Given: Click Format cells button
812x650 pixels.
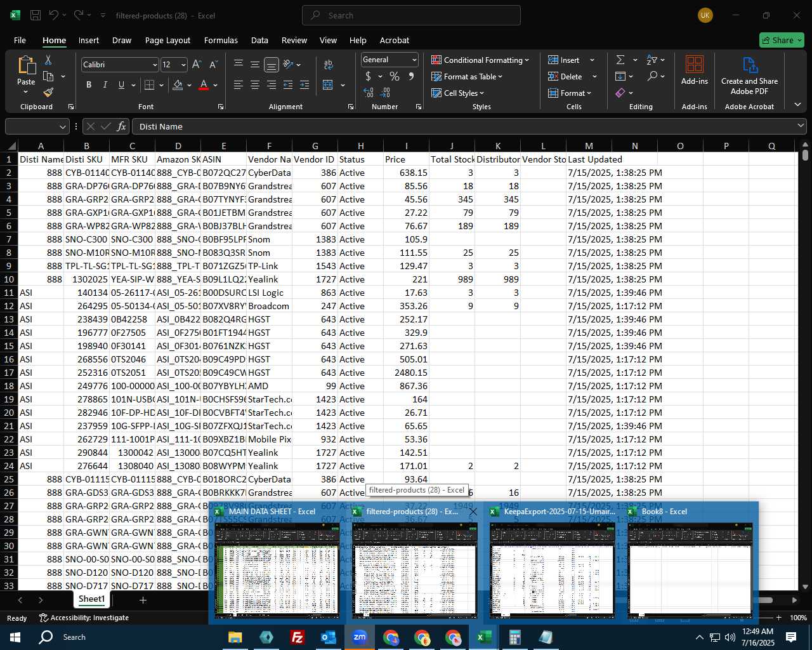Looking at the screenshot, I should click(570, 93).
